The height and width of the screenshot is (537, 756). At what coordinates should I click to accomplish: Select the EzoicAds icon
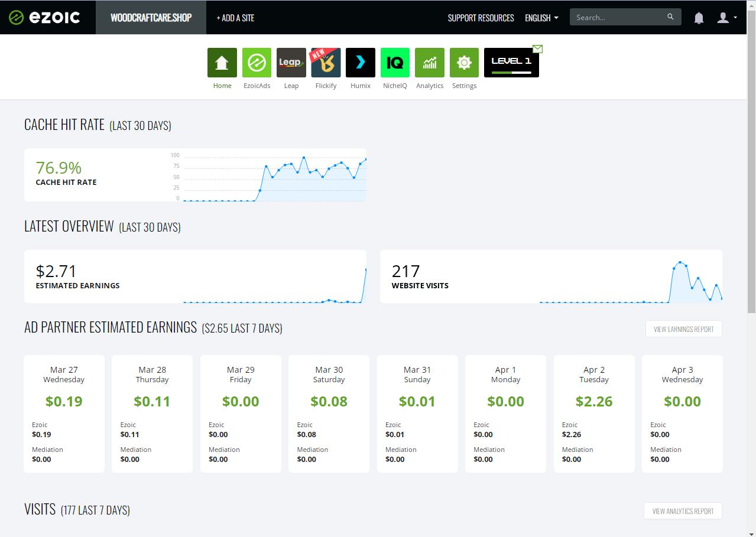257,63
